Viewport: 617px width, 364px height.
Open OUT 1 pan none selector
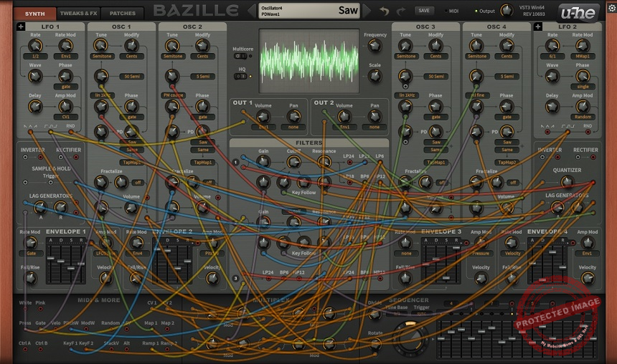[293, 127]
